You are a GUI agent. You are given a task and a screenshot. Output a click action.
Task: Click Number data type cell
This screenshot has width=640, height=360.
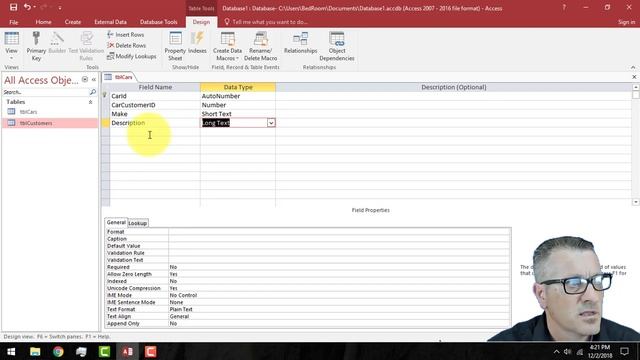coord(238,105)
